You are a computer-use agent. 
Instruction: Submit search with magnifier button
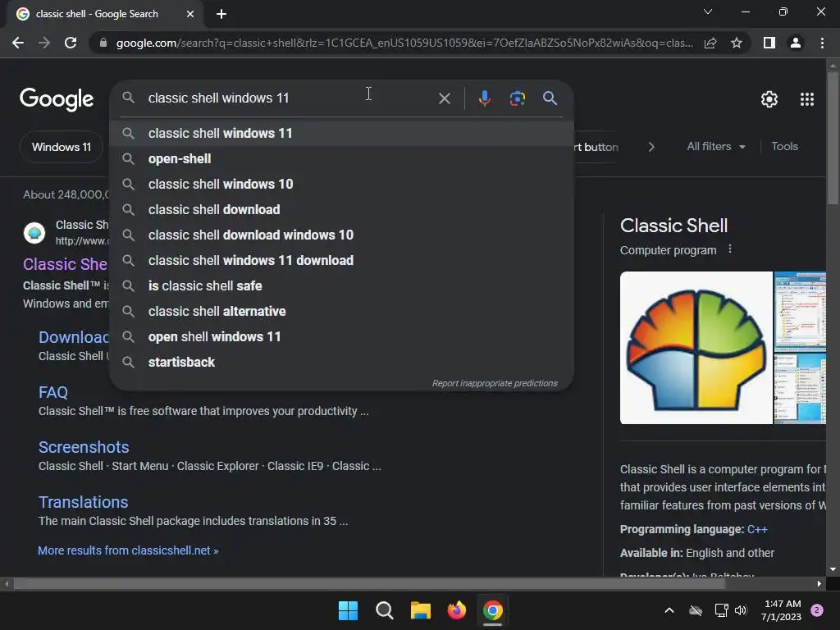click(550, 98)
